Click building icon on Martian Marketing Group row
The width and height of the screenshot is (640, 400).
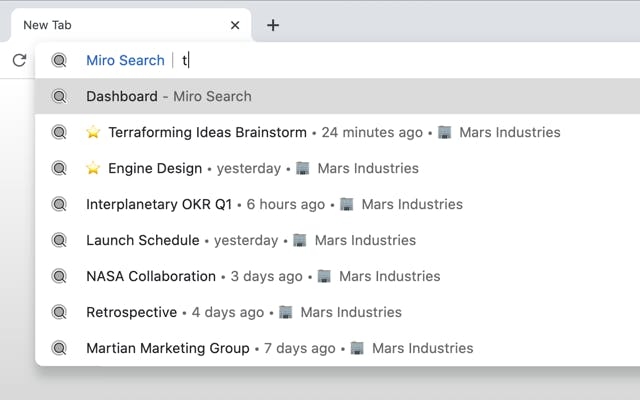pyautogui.click(x=357, y=347)
